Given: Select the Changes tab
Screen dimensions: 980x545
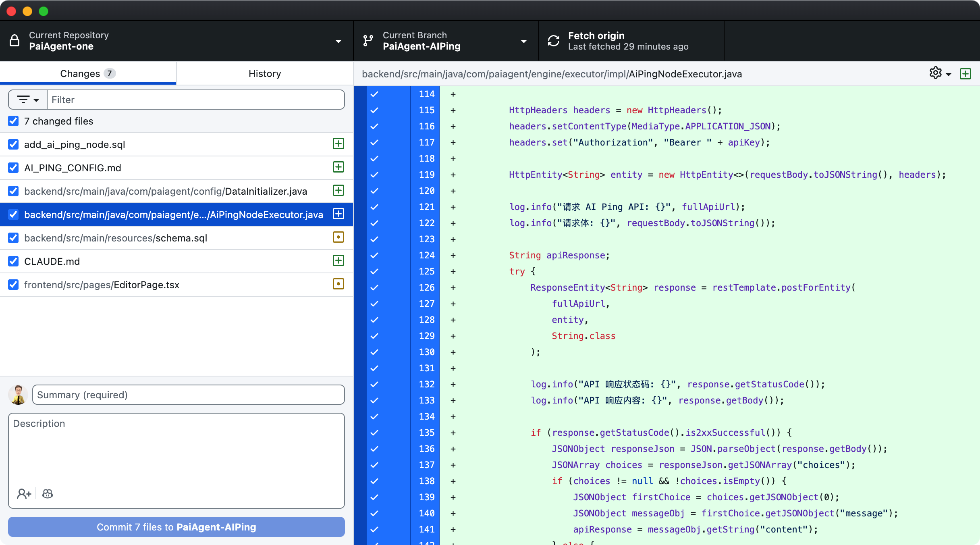Looking at the screenshot, I should [x=88, y=73].
